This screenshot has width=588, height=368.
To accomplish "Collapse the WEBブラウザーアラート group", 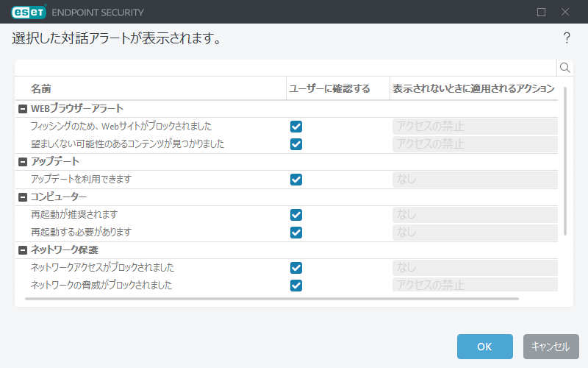I will (x=23, y=109).
